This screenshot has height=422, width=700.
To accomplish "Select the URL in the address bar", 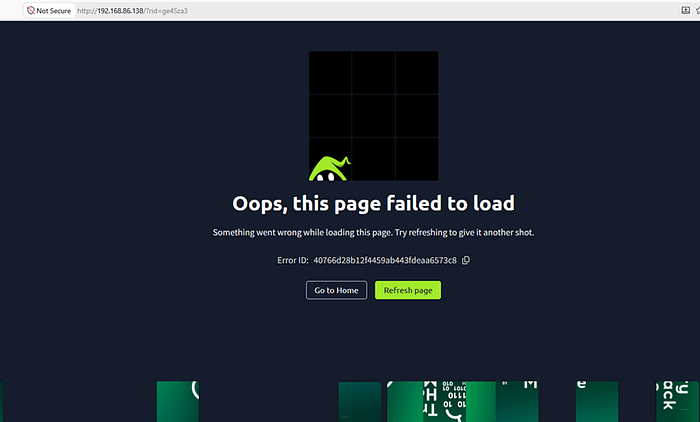I will (132, 11).
